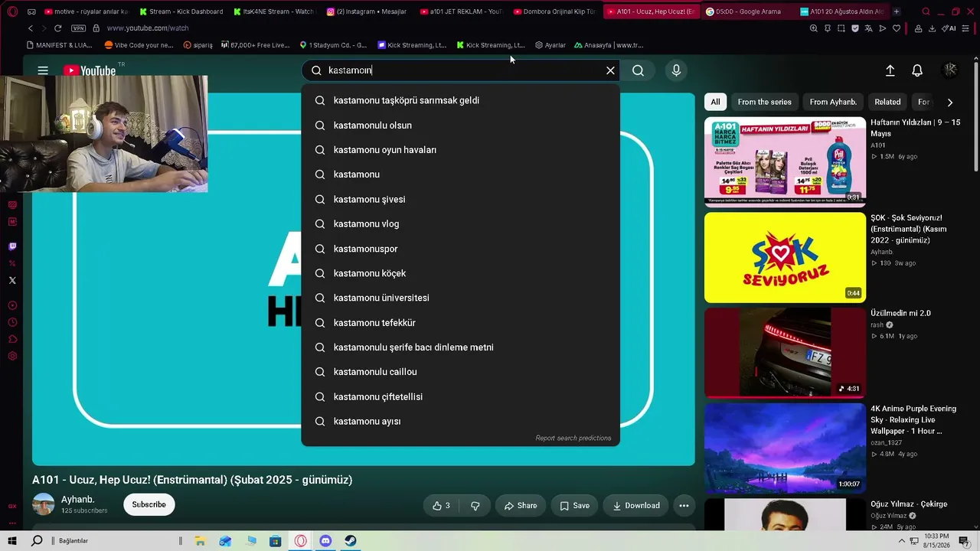Open File Explorer from the taskbar
The image size is (980, 551).
[200, 541]
